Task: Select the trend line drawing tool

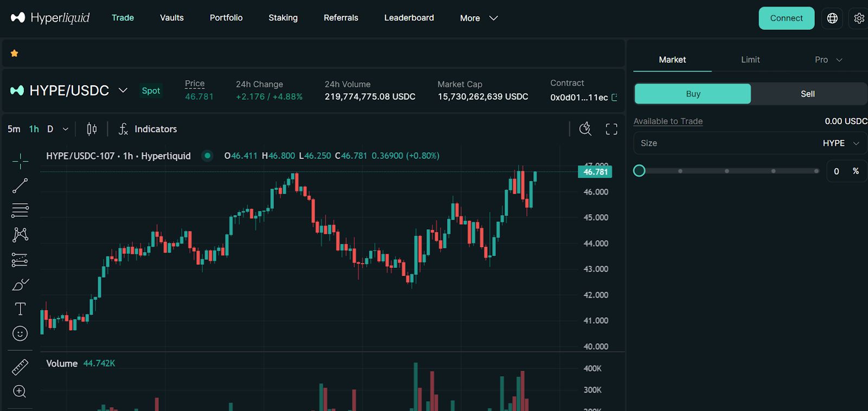Action: point(20,185)
